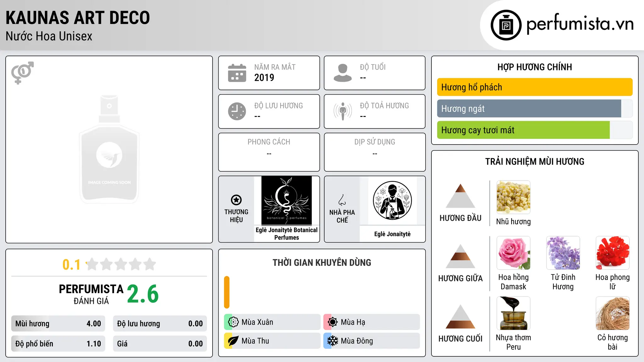Click the Hương đầu pyramid icon

[460, 196]
